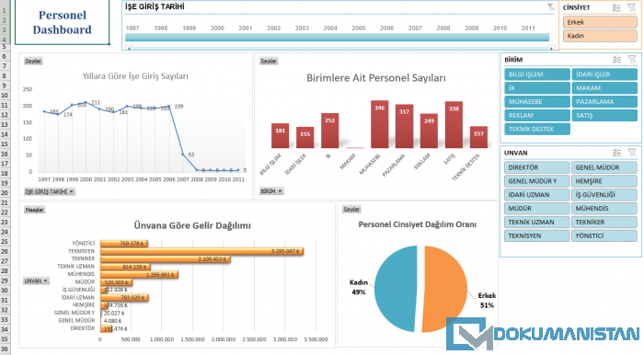Screen dimensions: 644x355
Task: Select İK unit in BİRİM slicer
Action: pos(537,87)
